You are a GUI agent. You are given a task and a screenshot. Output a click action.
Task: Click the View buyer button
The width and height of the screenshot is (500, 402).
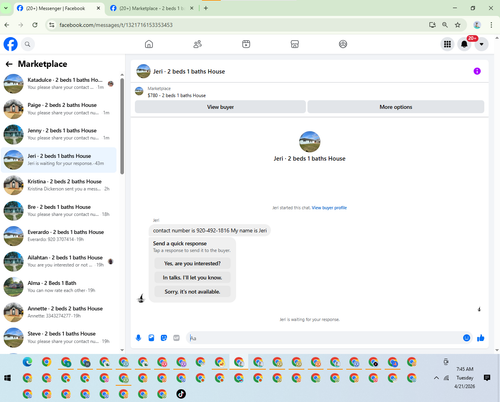tap(220, 107)
